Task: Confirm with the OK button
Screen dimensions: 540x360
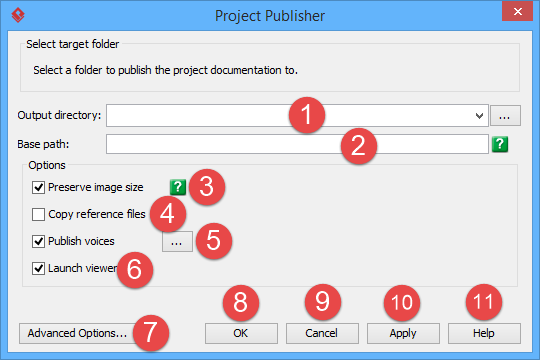Action: pyautogui.click(x=241, y=333)
